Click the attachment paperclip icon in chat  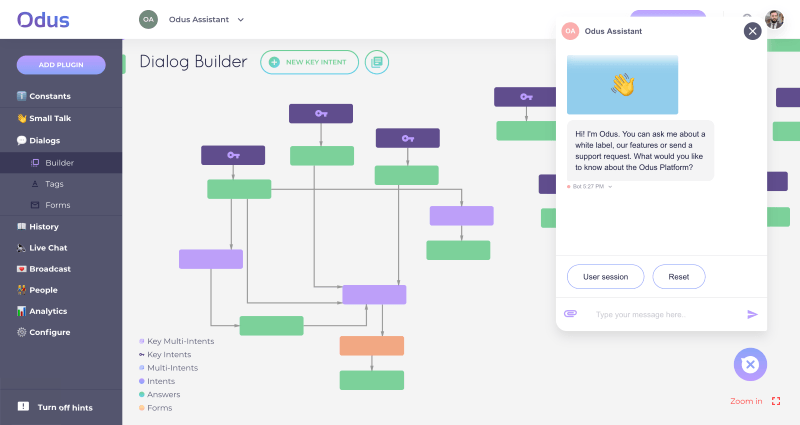[x=571, y=314]
